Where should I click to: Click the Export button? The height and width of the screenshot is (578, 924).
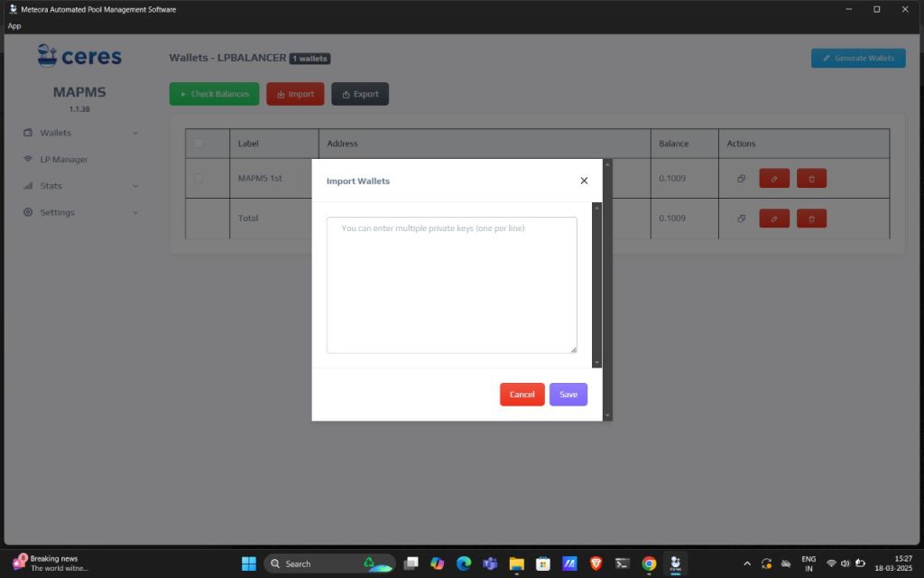pyautogui.click(x=360, y=94)
